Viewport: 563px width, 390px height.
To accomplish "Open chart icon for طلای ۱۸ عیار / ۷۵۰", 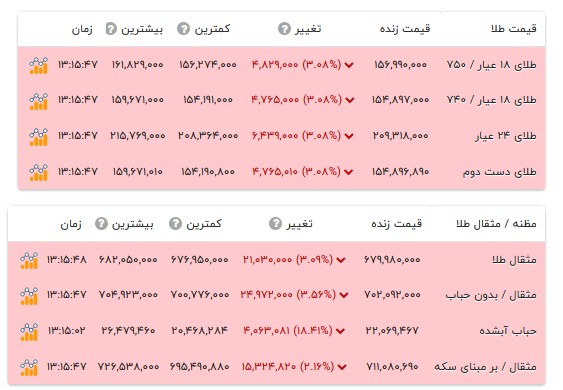I will coord(38,65).
